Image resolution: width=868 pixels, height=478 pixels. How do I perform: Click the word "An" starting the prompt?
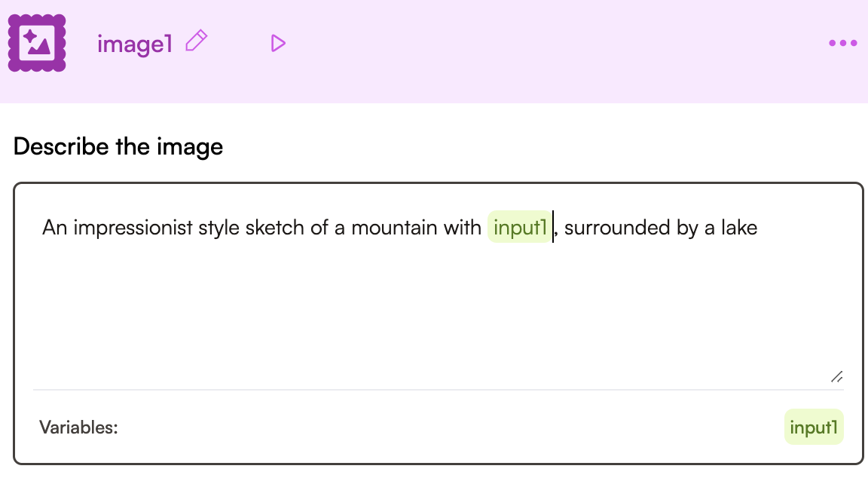(55, 227)
